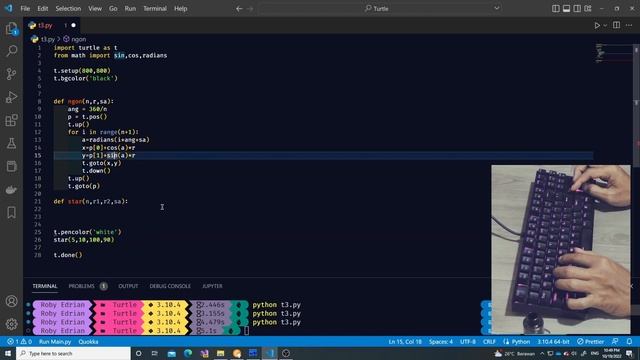Toggle primary side bar layout icon
The width and height of the screenshot is (640, 360).
(556, 9)
